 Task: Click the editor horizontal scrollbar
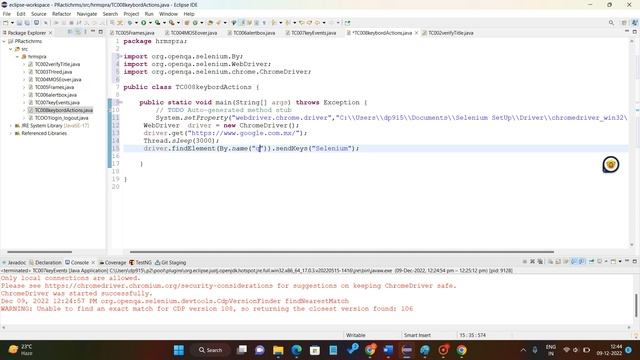pos(342,252)
